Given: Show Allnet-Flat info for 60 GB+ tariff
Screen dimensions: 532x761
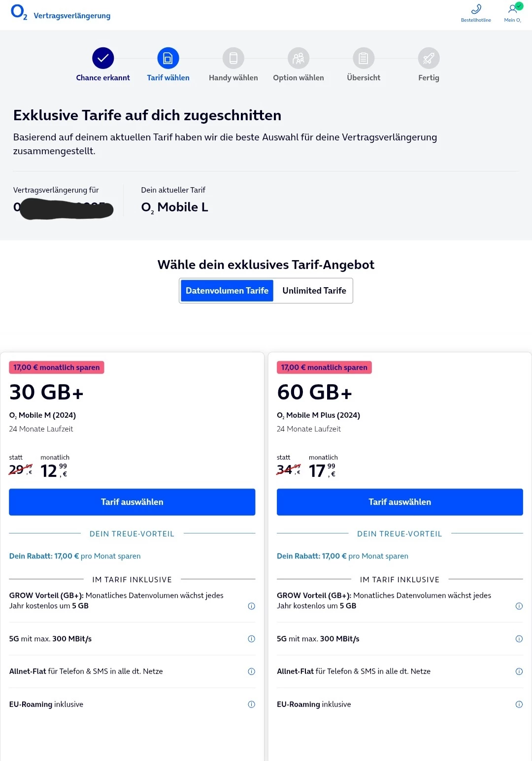Looking at the screenshot, I should click(519, 671).
